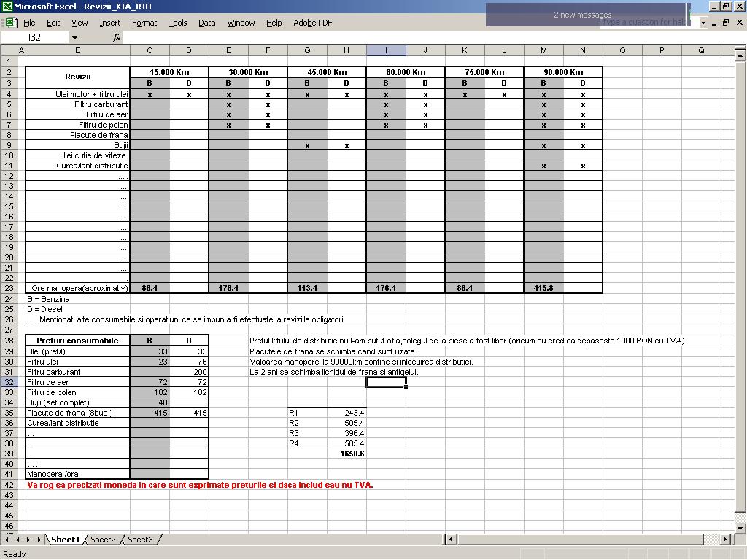This screenshot has width=747, height=560.
Task: Open the Format menu
Action: click(144, 23)
